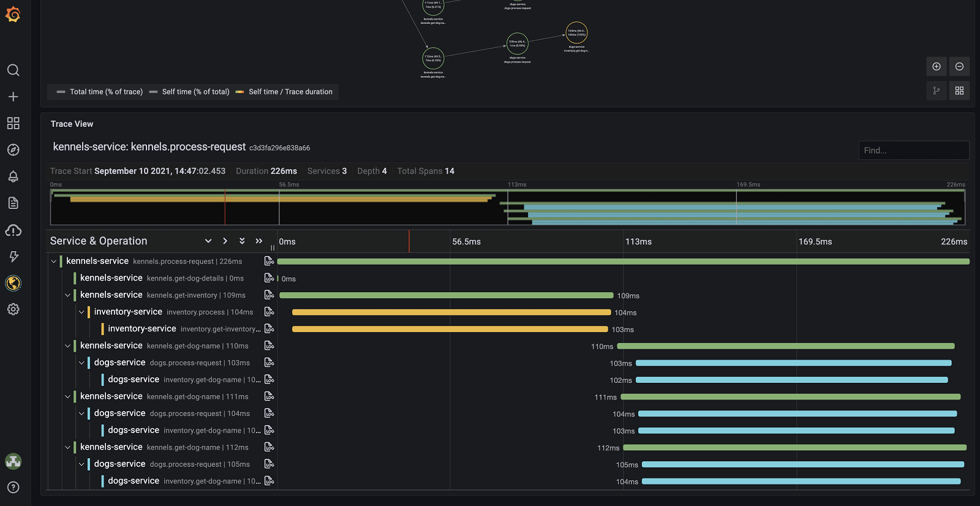Open logs for kennels.get-inventory span
The height and width of the screenshot is (506, 980).
[269, 295]
